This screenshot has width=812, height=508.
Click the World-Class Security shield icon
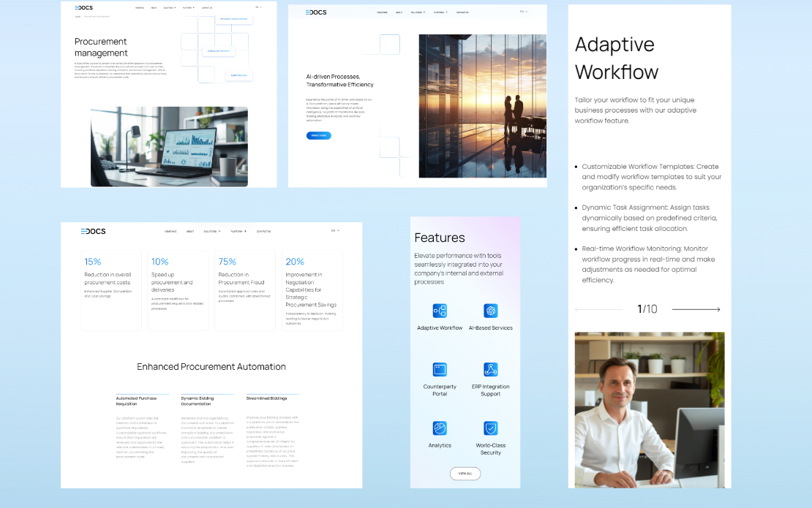[x=490, y=428]
